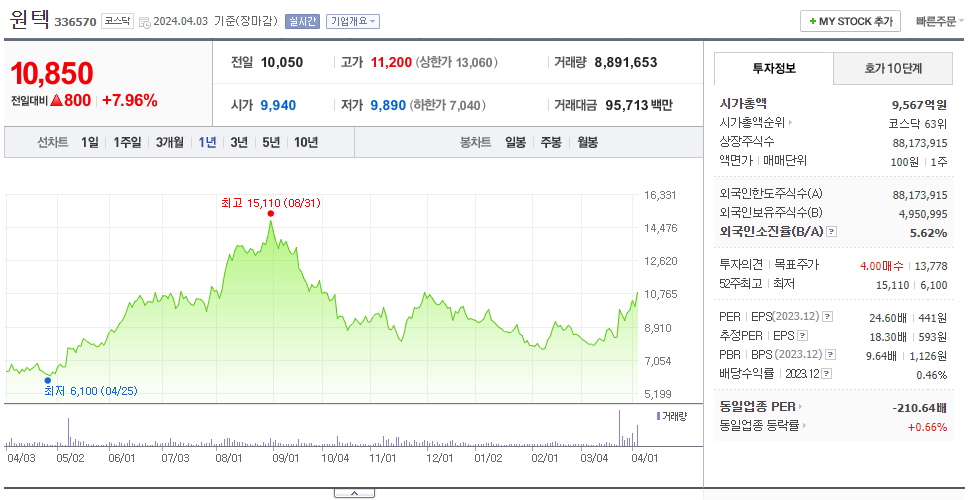Toggle the 실시간 real-time badge
Viewport: 968px width, 500px height.
(302, 22)
